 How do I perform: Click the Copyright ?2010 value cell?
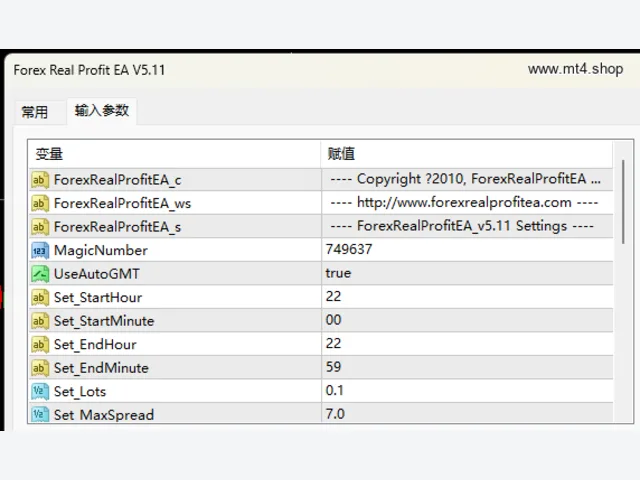(467, 179)
